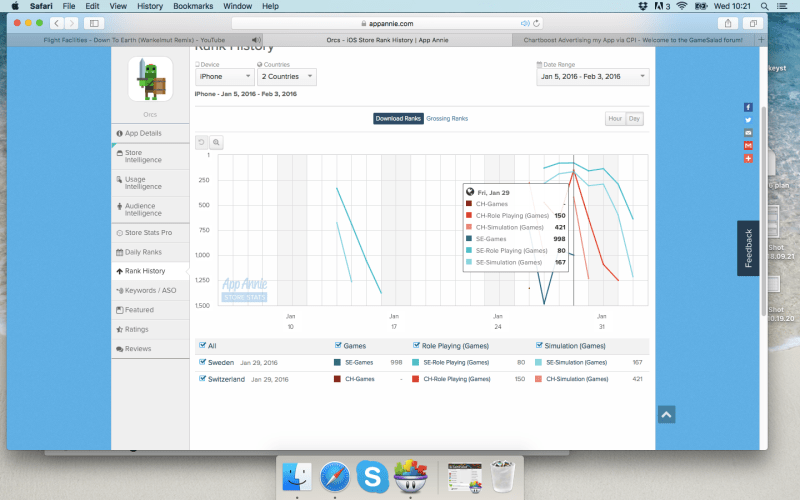Open GameSalad bowl icon in Dock
This screenshot has height=500, width=800.
coord(411,477)
